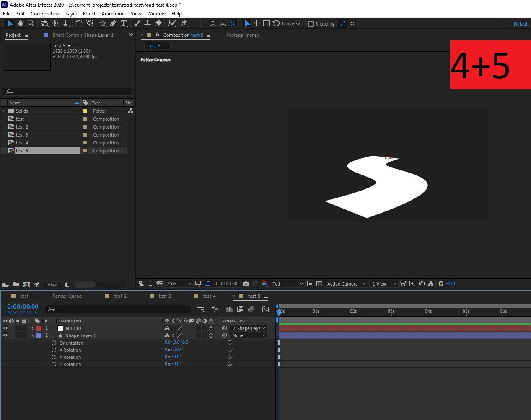Viewport: 531px width, 420px height.
Task: Open the Active Camera view dropdown
Action: click(x=346, y=283)
